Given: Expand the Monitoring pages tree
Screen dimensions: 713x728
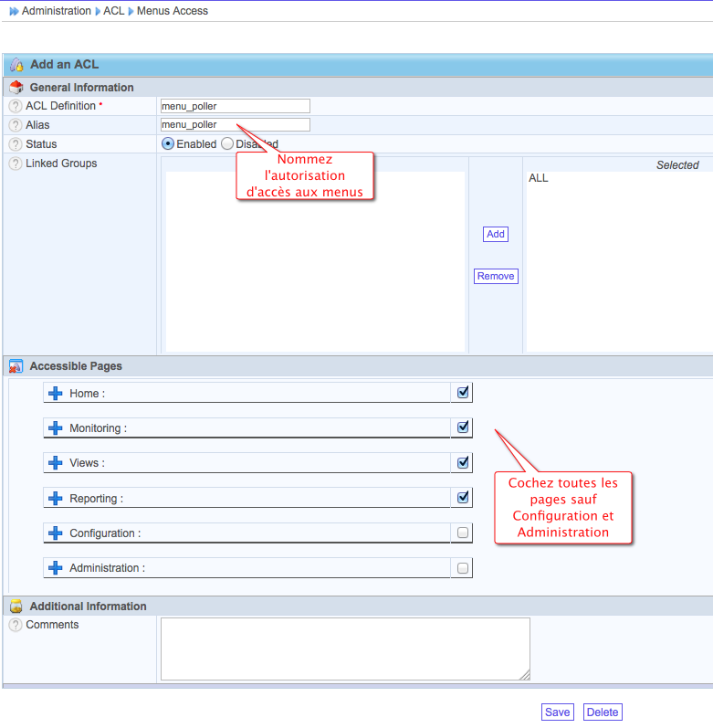Looking at the screenshot, I should pyautogui.click(x=56, y=428).
